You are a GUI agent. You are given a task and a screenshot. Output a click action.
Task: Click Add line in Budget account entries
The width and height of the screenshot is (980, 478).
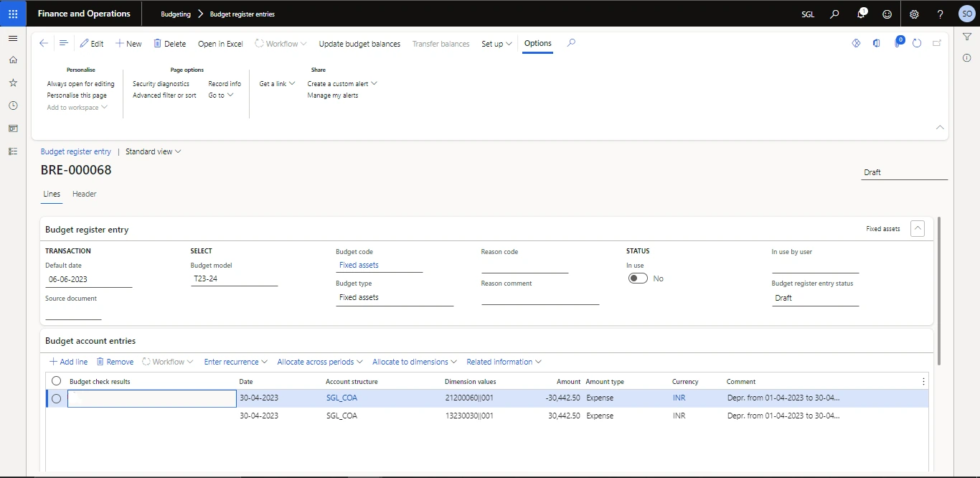69,362
